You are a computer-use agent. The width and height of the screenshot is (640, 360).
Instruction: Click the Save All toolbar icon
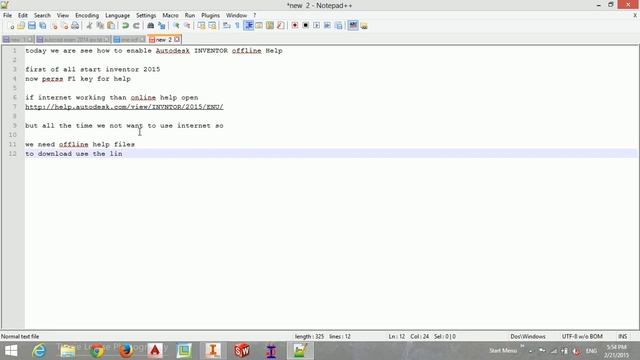coord(42,26)
